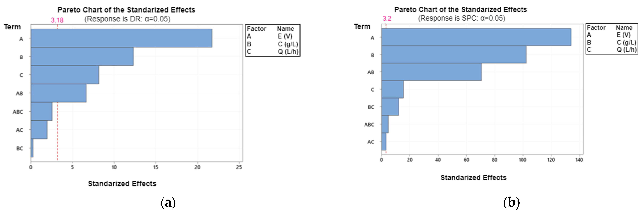Click the "Term" axis heading in SPC chart
Viewport: 644px width, 214px height.
pos(362,26)
